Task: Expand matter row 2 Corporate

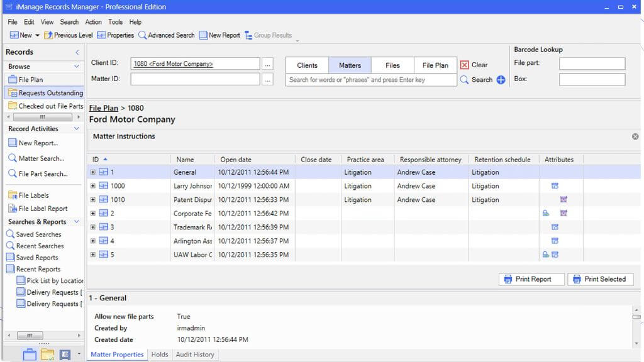Action: coord(93,214)
